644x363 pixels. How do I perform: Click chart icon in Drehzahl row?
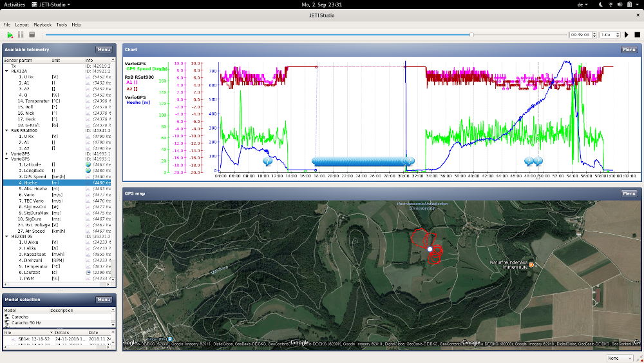pyautogui.click(x=88, y=260)
